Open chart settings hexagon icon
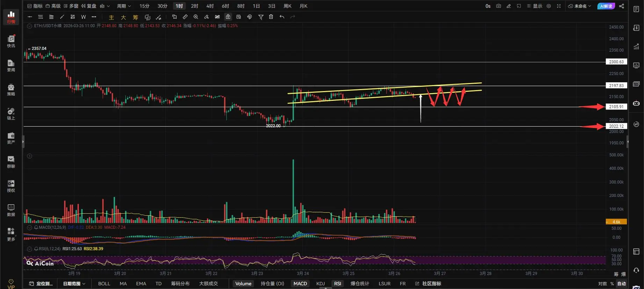 coord(549,6)
